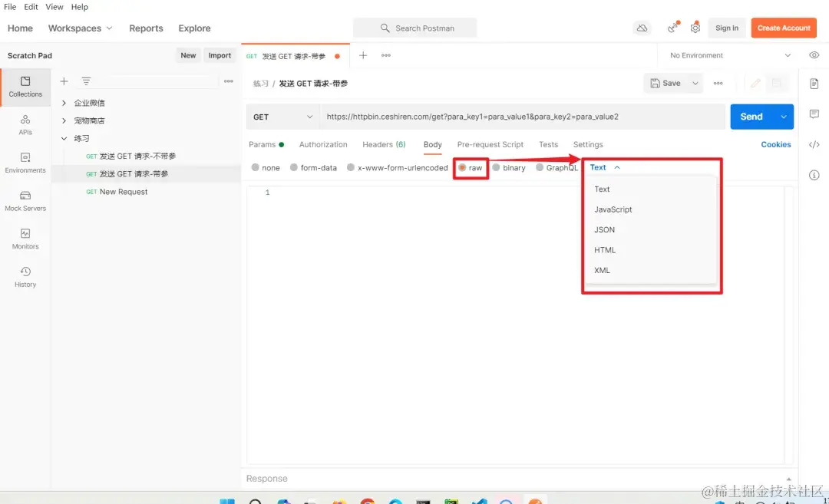
Task: Open the Edit menu
Action: coord(31,7)
